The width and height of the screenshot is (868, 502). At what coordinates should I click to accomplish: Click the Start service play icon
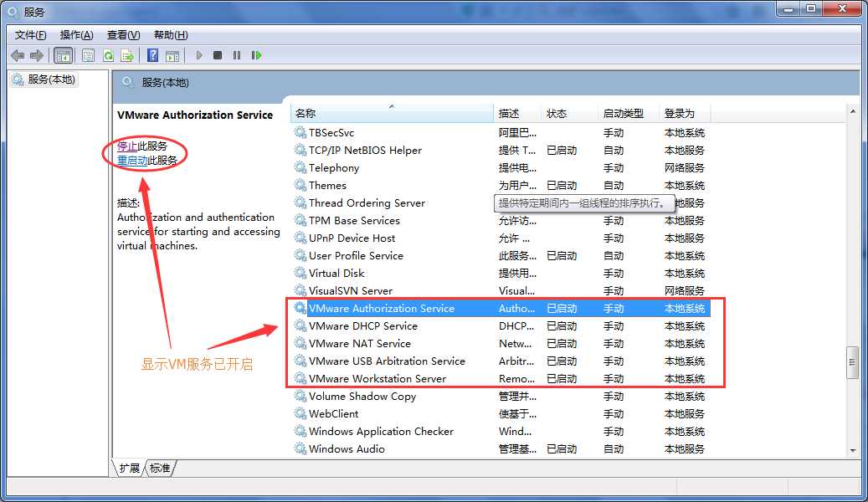coord(198,55)
